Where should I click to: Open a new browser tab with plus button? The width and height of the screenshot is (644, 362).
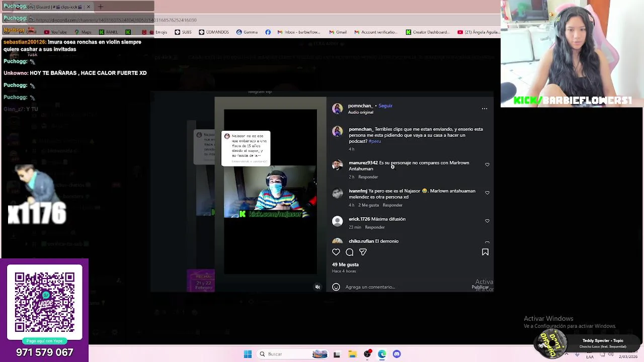click(x=101, y=7)
